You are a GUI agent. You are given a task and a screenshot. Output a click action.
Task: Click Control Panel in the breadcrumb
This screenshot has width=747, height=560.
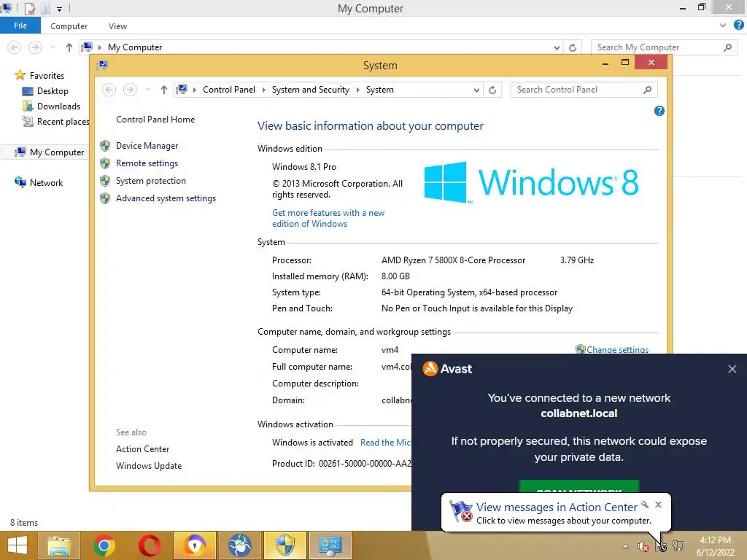[228, 90]
